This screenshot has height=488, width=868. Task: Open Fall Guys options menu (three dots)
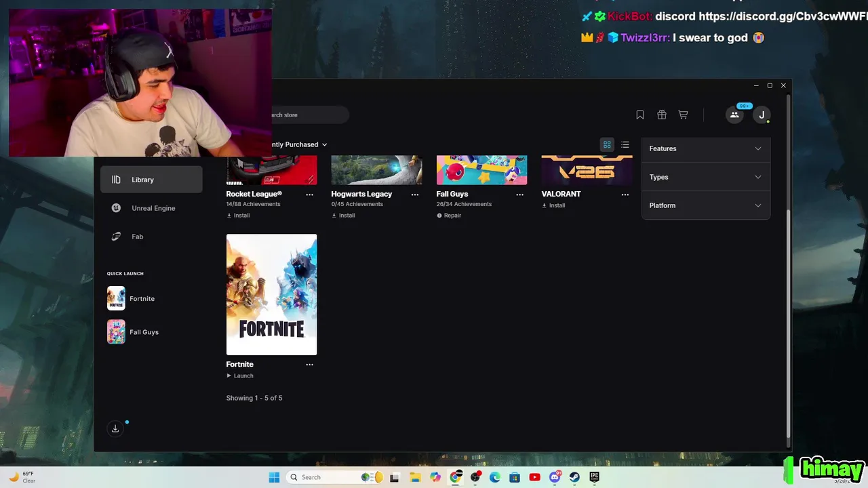pyautogui.click(x=519, y=195)
